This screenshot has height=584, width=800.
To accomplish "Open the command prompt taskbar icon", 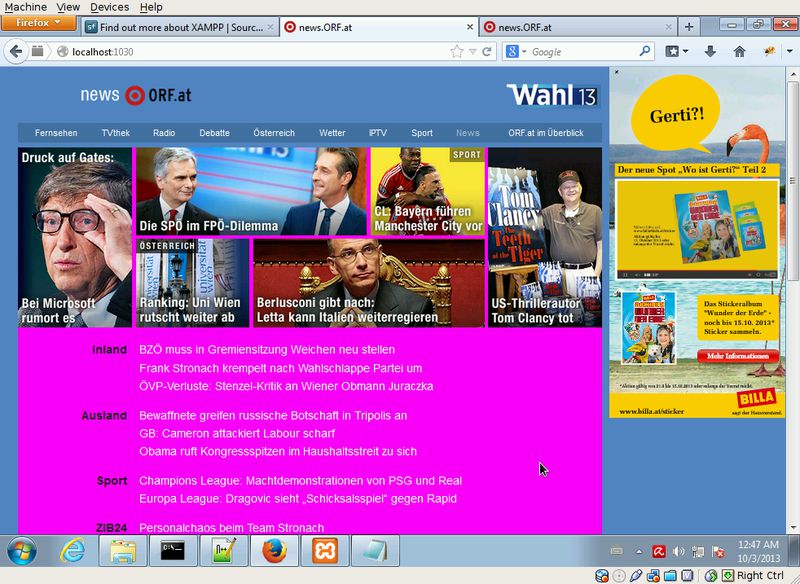I will pyautogui.click(x=172, y=551).
